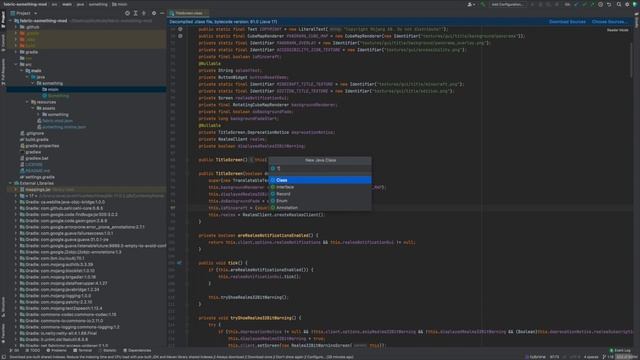Click the Expand All icon in Project panel

(136, 13)
